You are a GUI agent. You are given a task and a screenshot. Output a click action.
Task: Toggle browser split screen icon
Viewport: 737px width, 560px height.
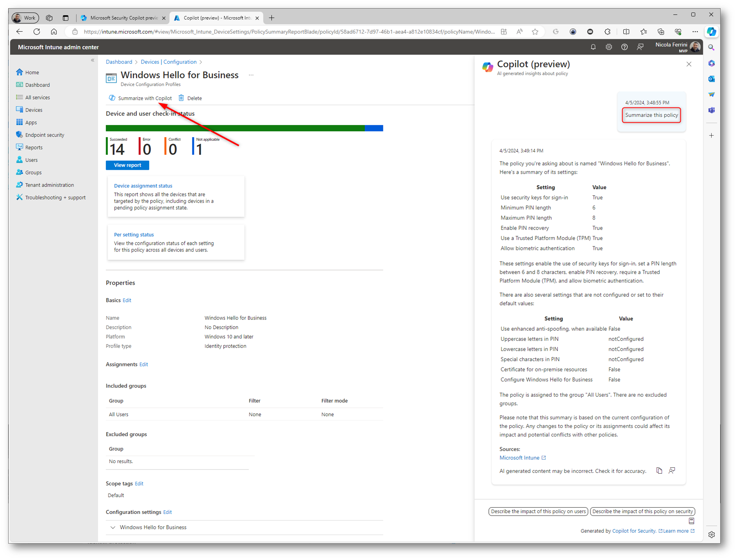coord(626,32)
